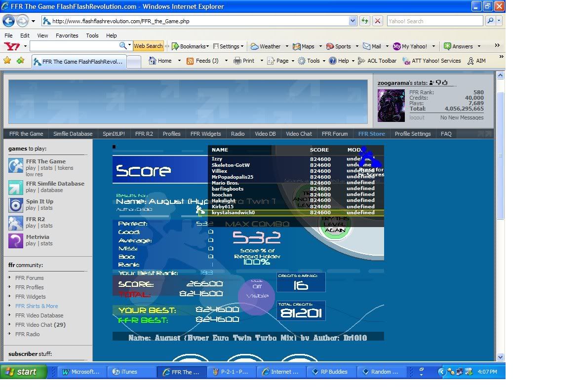Click the Windows Start button

pyautogui.click(x=24, y=372)
